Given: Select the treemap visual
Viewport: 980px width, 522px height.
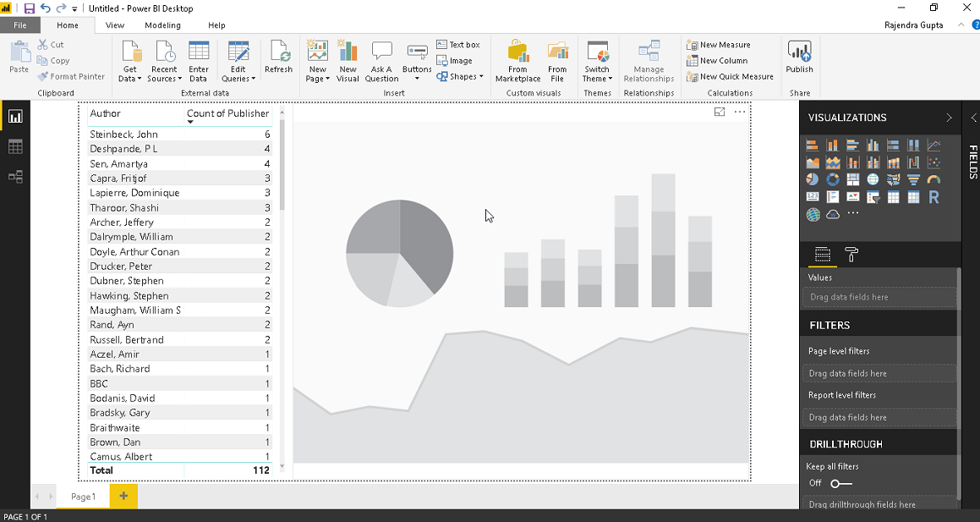Looking at the screenshot, I should coord(852,179).
